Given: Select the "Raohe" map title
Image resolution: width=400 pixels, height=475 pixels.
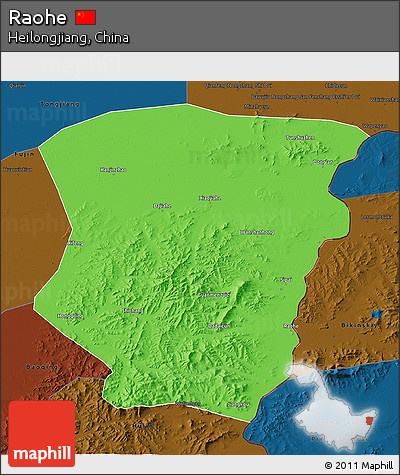Looking at the screenshot, I should point(38,17).
